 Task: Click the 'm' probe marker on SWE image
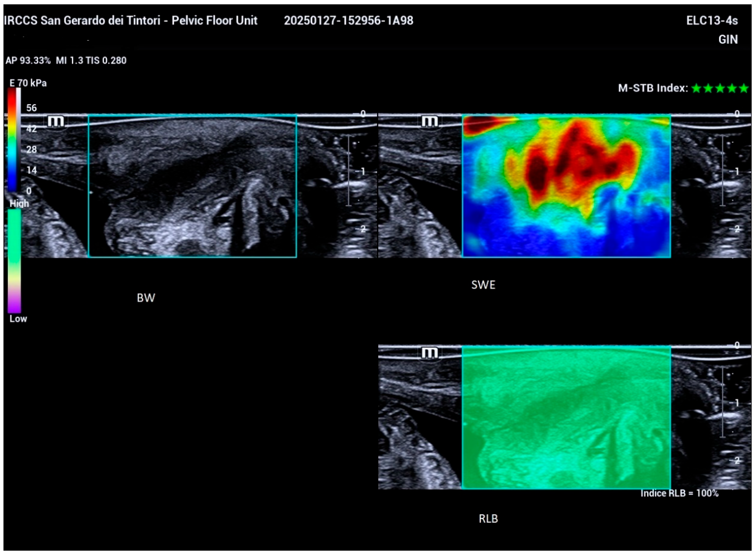click(429, 121)
